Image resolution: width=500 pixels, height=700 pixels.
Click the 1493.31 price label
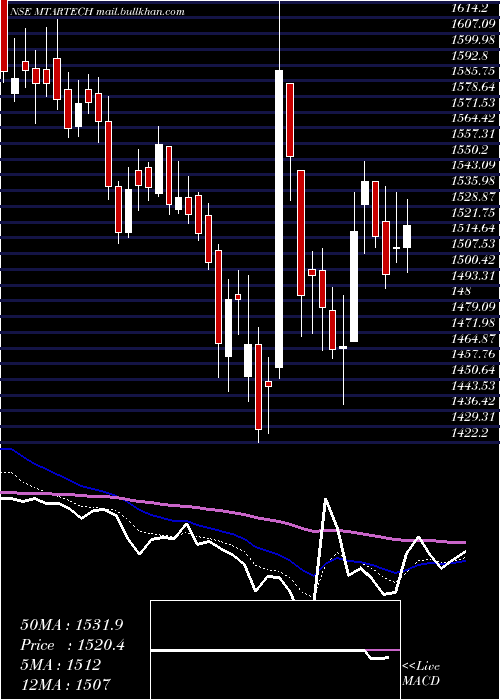473,276
